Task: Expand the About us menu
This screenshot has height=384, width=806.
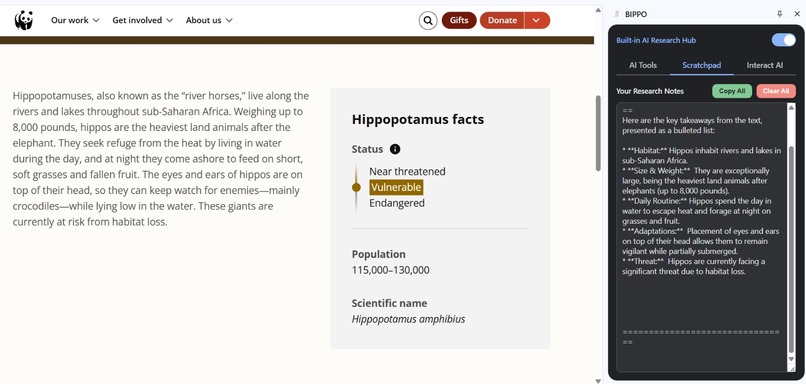Action: pyautogui.click(x=209, y=21)
